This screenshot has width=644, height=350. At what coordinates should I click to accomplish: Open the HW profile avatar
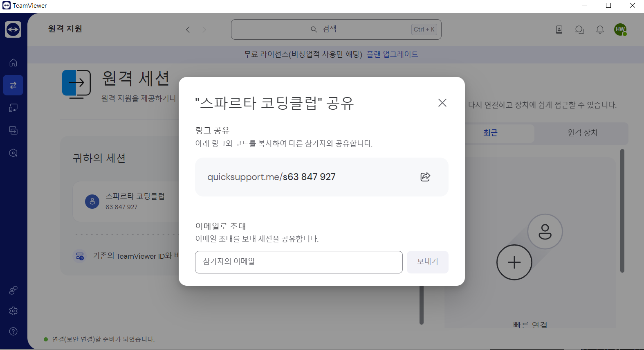(620, 29)
